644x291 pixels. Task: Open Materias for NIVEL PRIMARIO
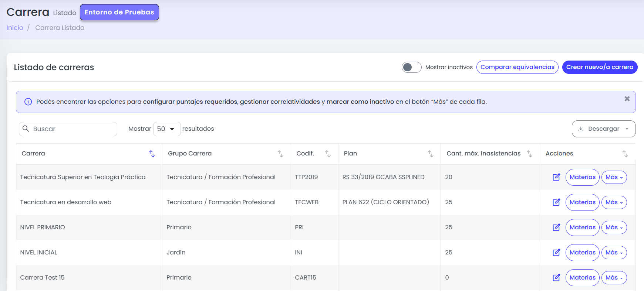pos(583,227)
